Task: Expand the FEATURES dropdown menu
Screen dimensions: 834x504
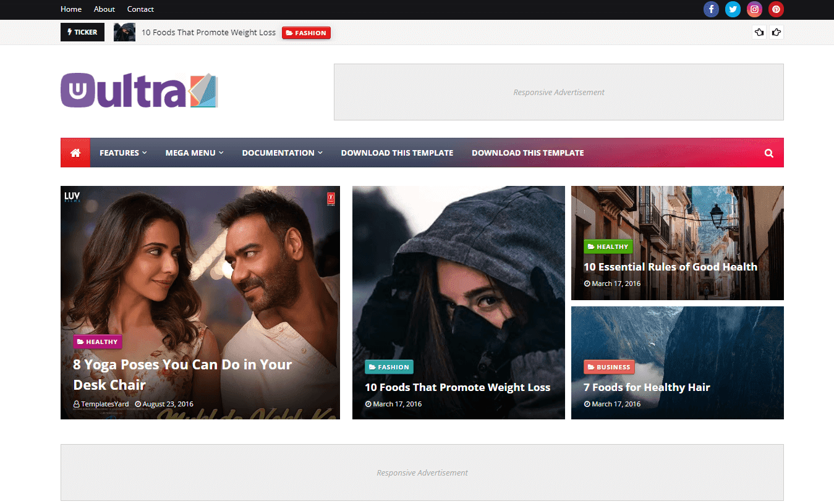Action: pos(123,153)
